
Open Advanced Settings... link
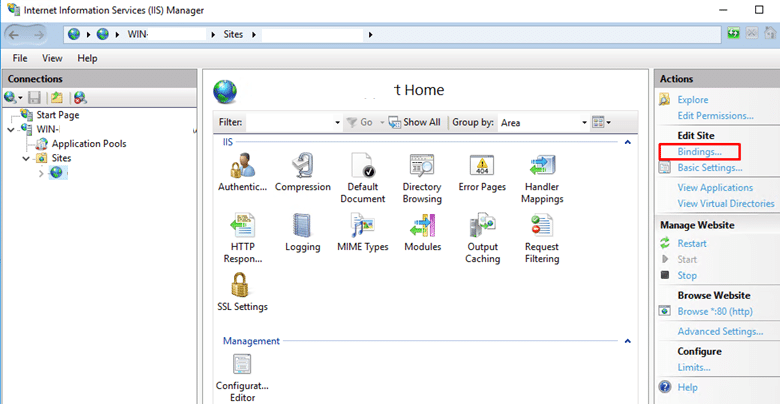[x=720, y=331]
